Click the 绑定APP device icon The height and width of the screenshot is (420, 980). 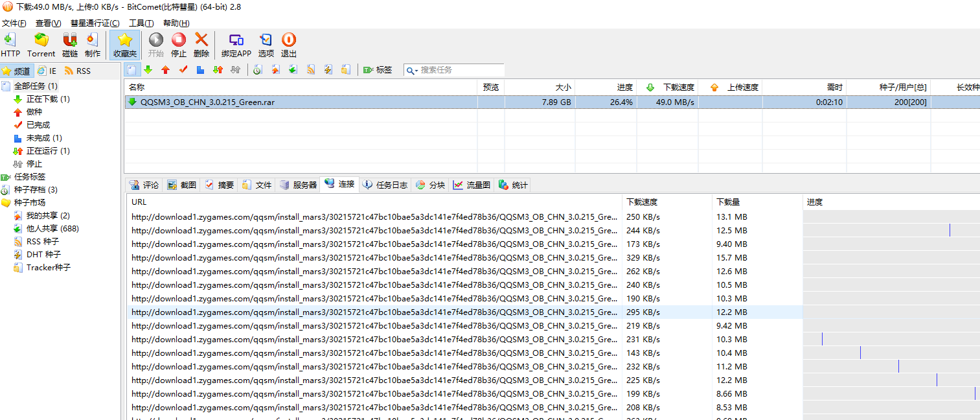(236, 45)
